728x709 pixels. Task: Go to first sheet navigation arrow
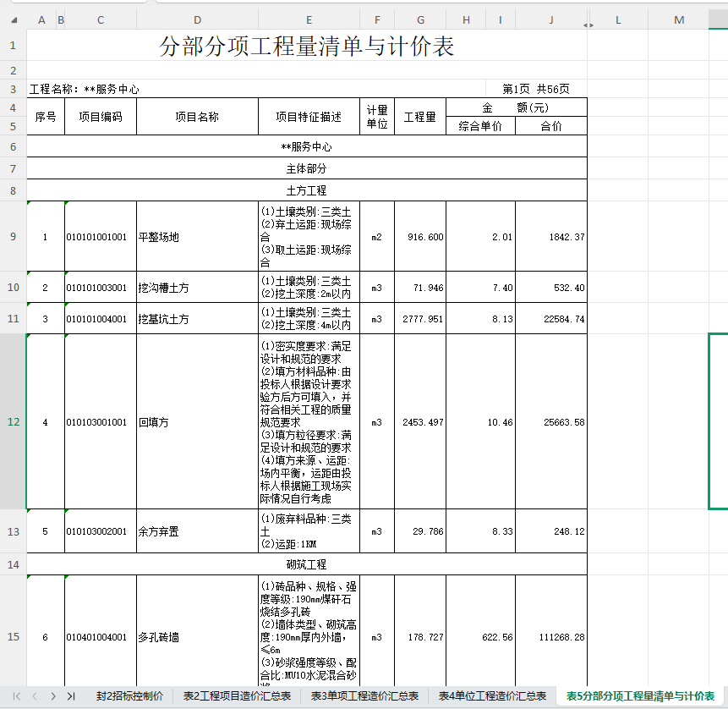point(17,696)
